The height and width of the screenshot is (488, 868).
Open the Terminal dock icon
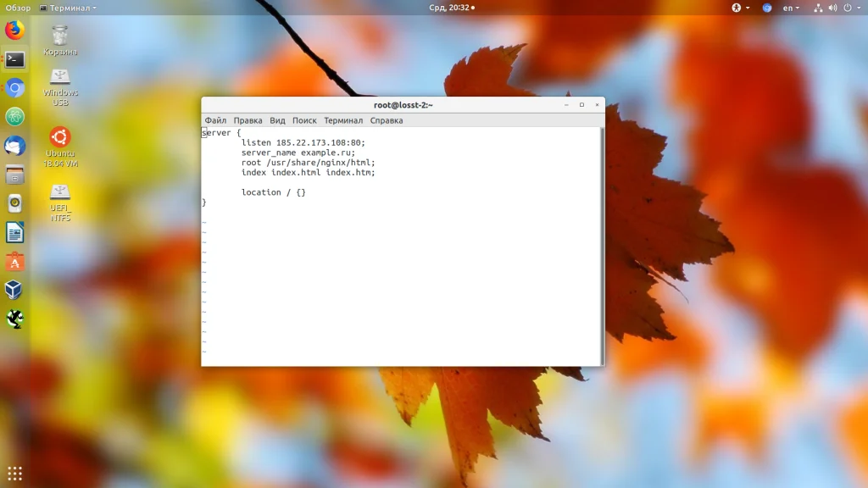[x=15, y=59]
